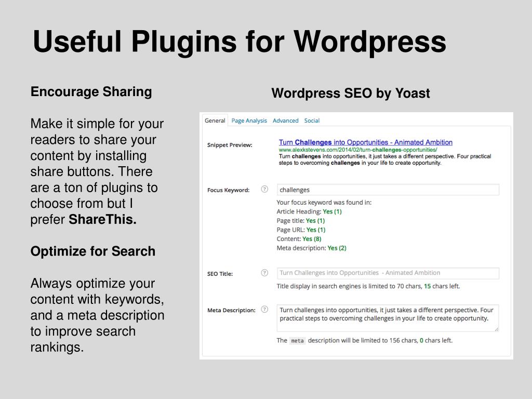
Task: Click the 'Content: Yes (8)' line
Action: 299,239
